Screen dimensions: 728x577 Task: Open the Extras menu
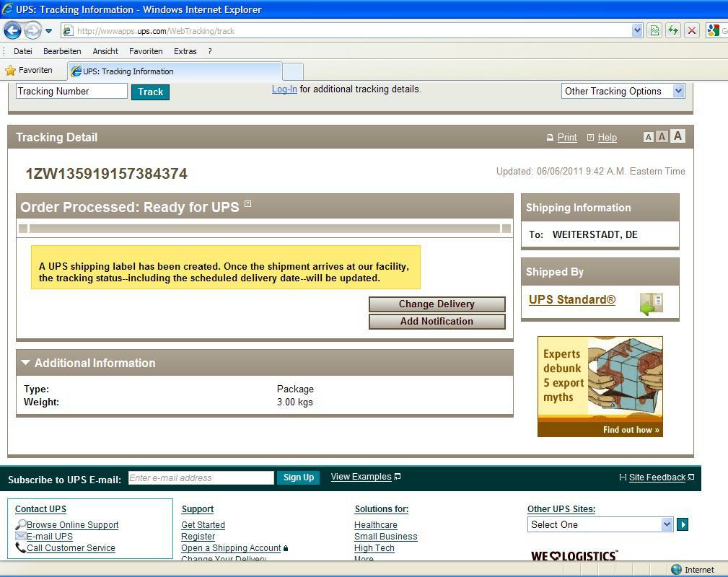pyautogui.click(x=185, y=51)
